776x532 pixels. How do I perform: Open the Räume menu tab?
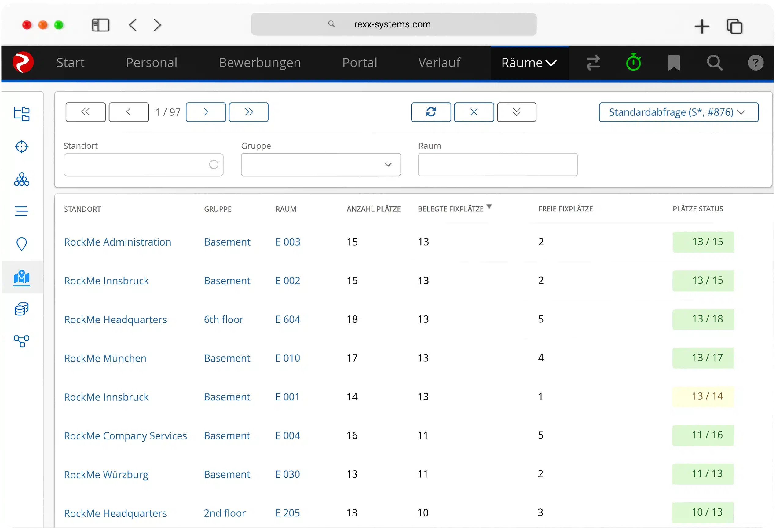click(529, 63)
